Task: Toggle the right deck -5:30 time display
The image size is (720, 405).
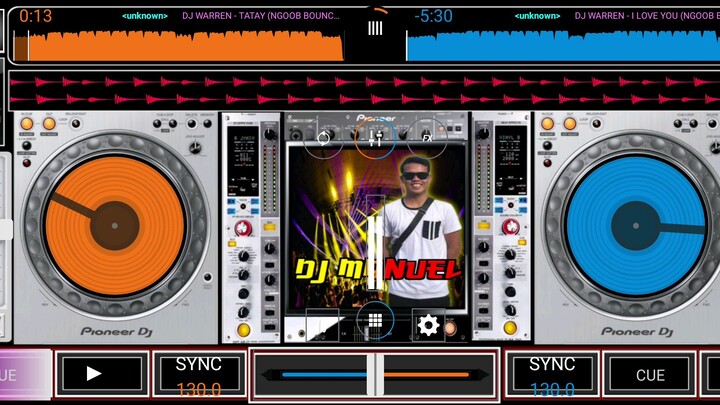Action: [433, 17]
